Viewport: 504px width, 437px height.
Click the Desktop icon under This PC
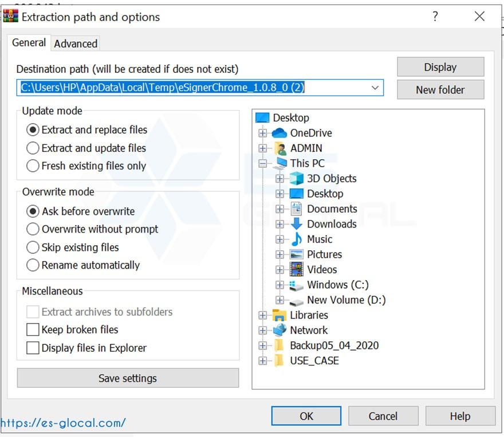296,194
